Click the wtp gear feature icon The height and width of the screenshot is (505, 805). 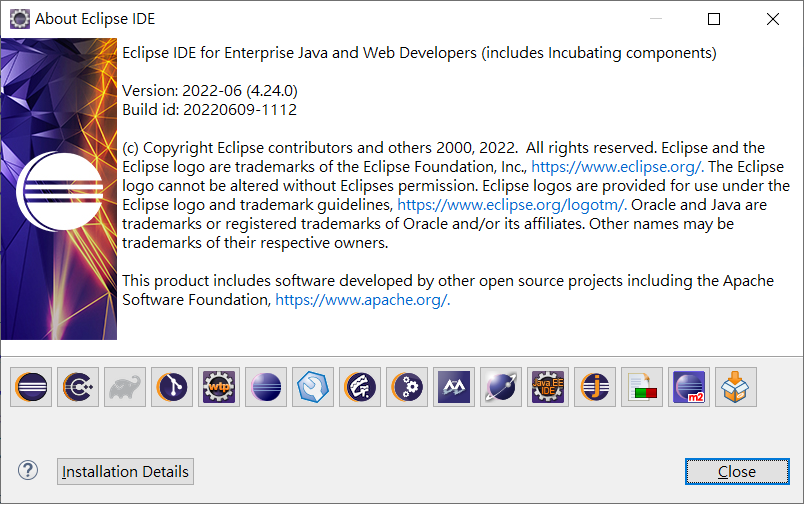[219, 387]
